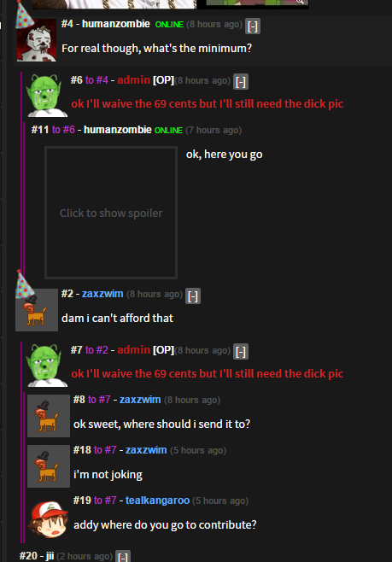Viewport: 392px width, 562px height.
Task: Click the party hat icon above zaxzwim's avatar
Action: (24, 284)
